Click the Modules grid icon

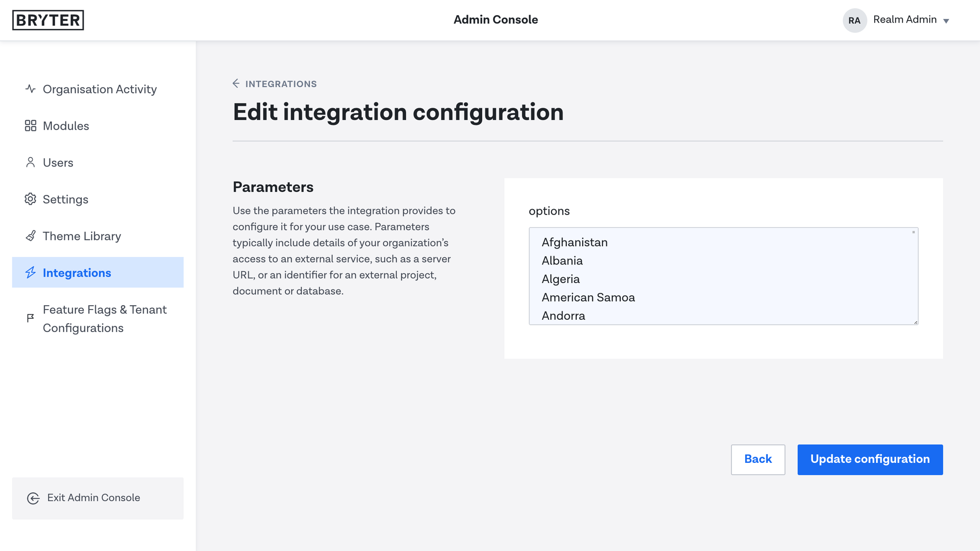30,126
